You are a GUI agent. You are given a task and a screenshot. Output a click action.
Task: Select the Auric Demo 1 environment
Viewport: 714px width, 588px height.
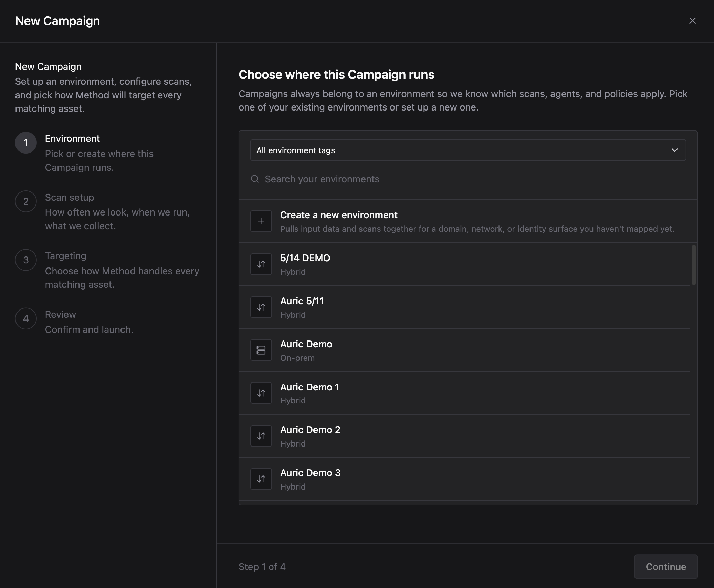coord(464,393)
